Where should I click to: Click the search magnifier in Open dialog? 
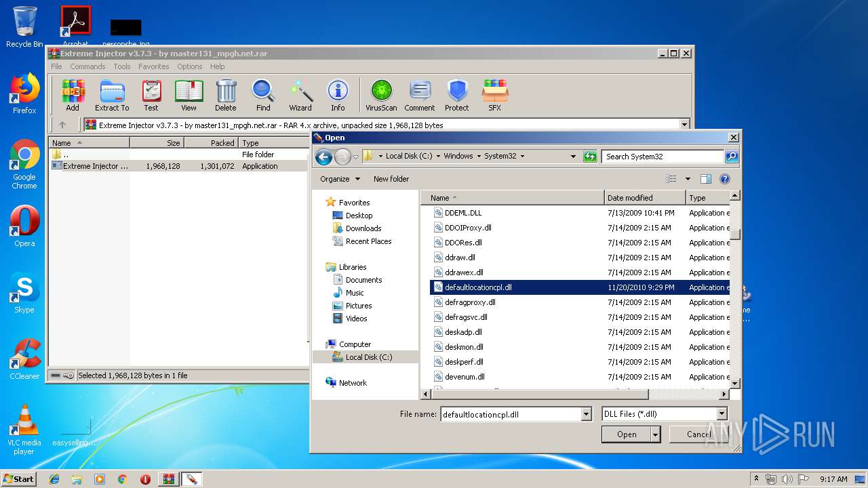(x=731, y=156)
